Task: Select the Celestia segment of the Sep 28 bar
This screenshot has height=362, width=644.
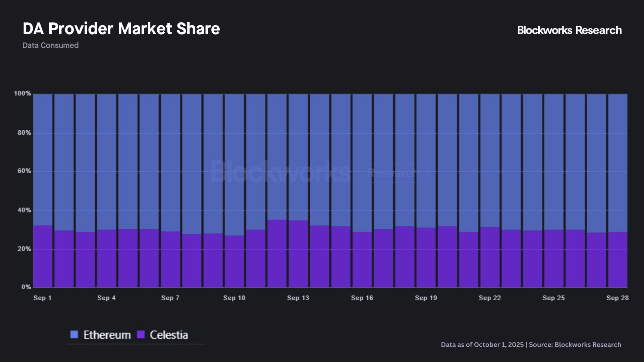Action: (618, 260)
